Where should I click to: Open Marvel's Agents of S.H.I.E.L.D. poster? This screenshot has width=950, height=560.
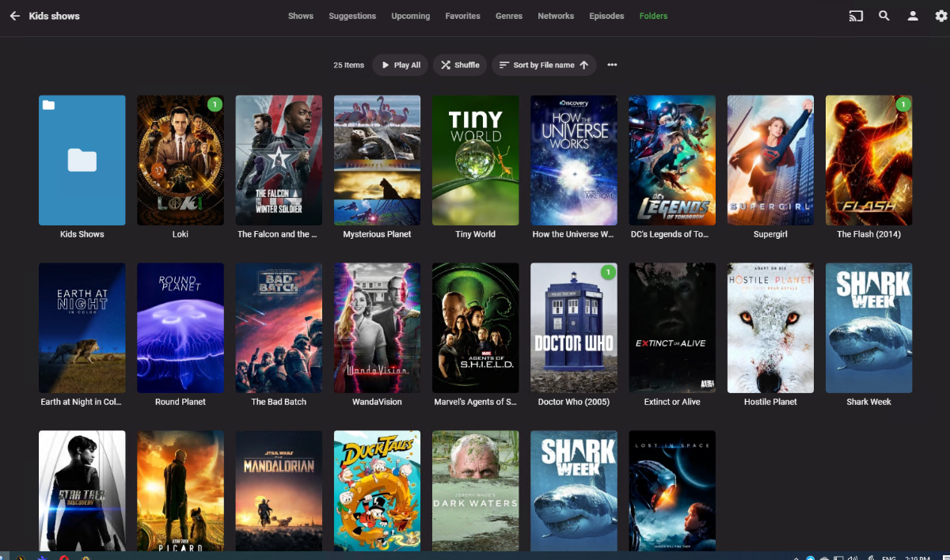click(475, 328)
